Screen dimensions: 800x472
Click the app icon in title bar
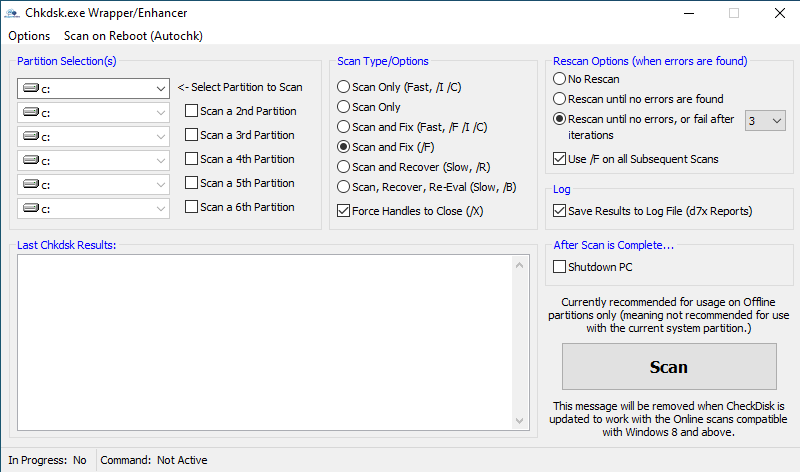12,13
